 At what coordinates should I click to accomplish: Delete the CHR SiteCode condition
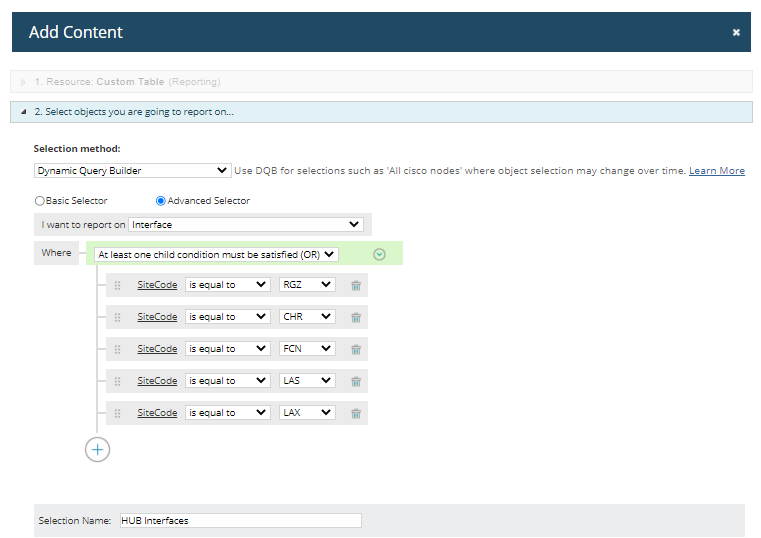coord(356,317)
